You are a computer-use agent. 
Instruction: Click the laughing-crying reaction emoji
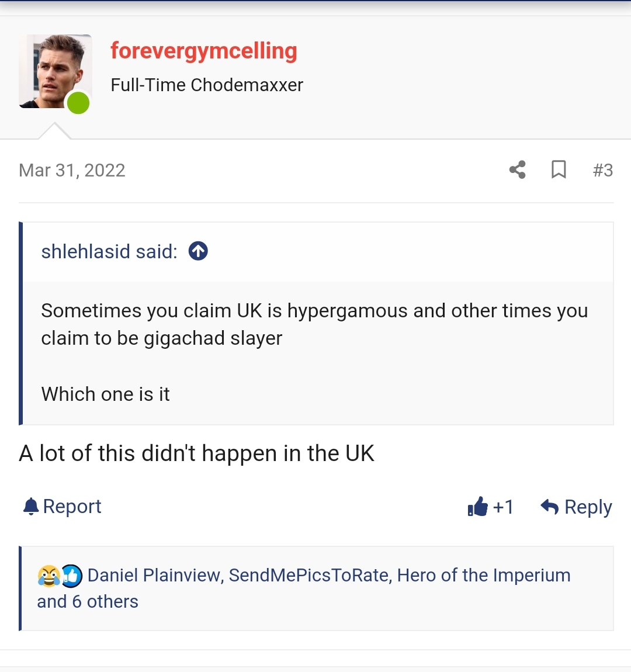coord(49,576)
